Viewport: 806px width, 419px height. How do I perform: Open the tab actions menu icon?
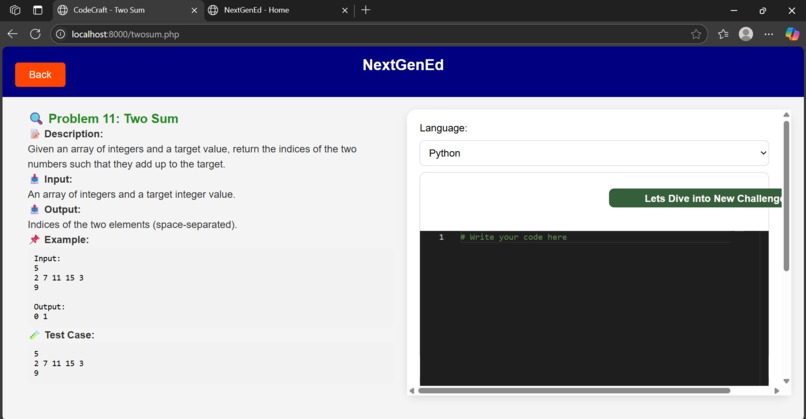38,10
